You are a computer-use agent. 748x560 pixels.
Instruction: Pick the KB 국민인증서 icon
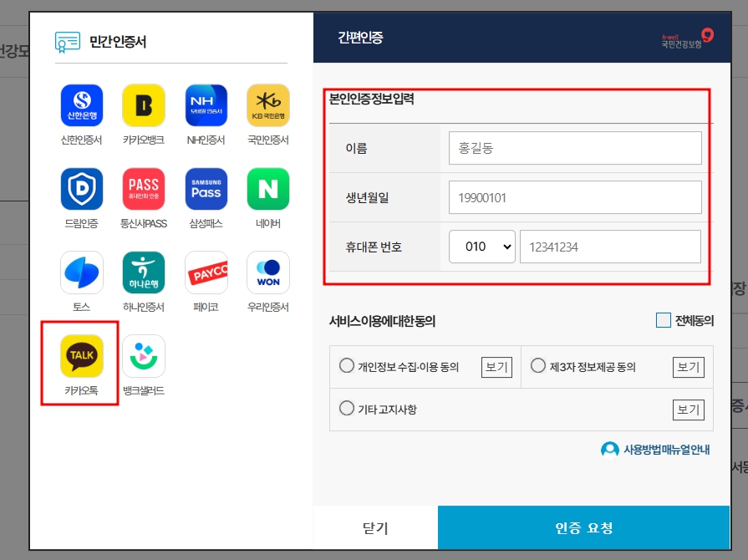click(268, 105)
